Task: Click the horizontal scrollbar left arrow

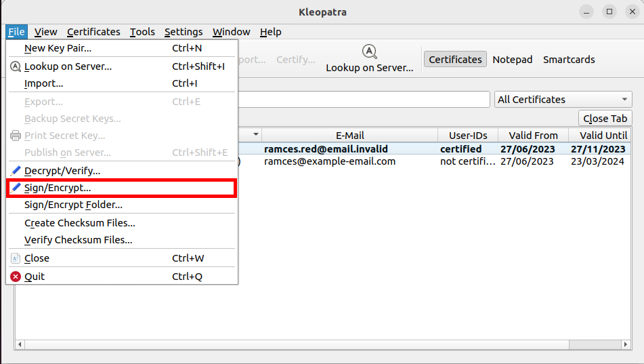Action: tap(20, 344)
